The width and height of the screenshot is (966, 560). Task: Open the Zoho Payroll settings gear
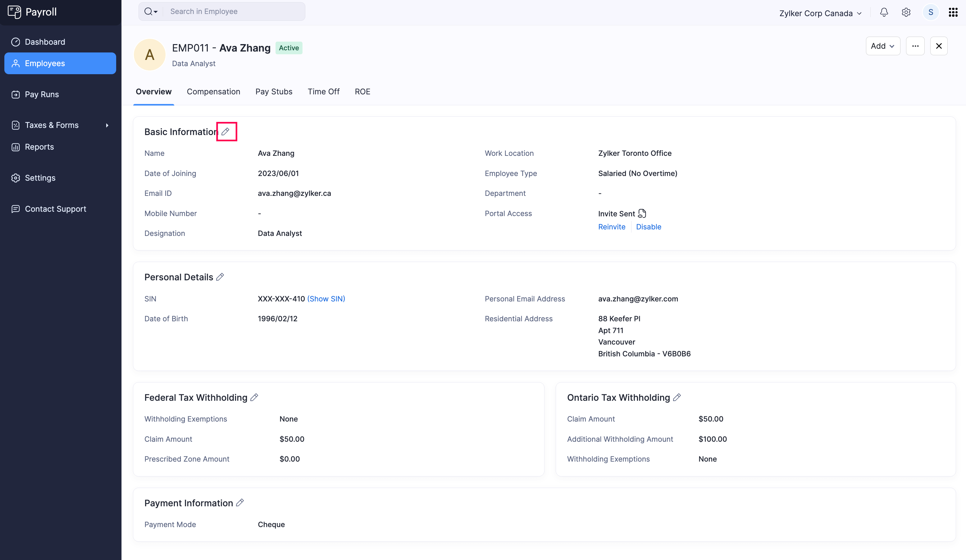pos(906,12)
